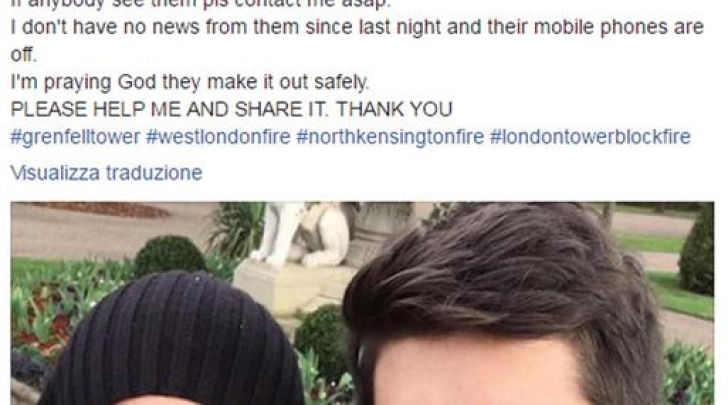Open the #westlondonfire hashtag link

point(218,137)
